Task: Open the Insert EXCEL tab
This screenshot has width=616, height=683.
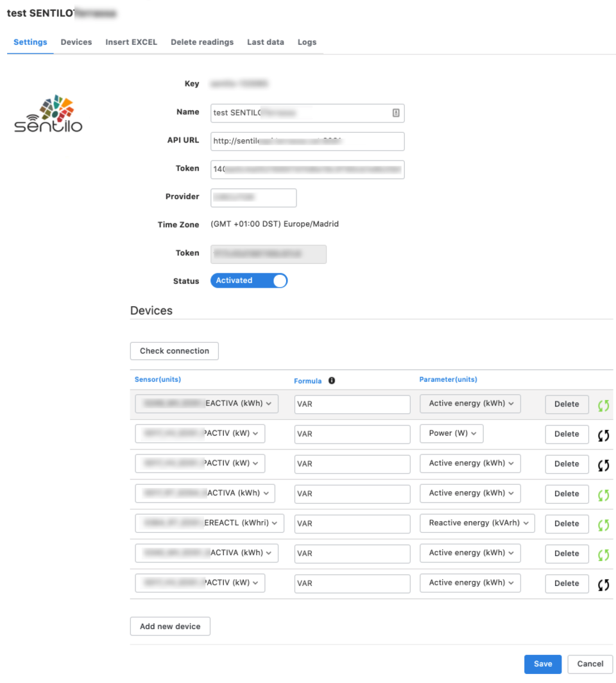Action: click(x=131, y=42)
